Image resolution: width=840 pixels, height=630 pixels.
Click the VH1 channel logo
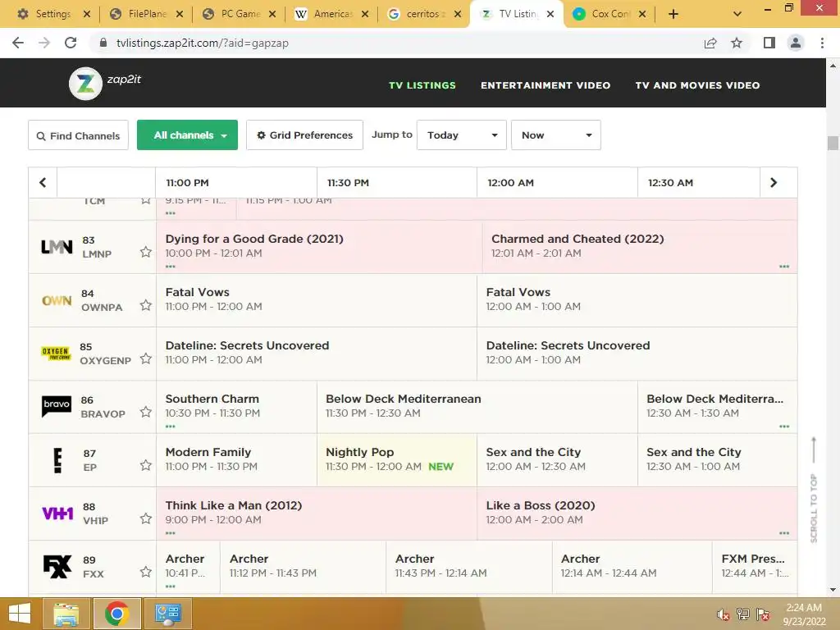coord(57,514)
